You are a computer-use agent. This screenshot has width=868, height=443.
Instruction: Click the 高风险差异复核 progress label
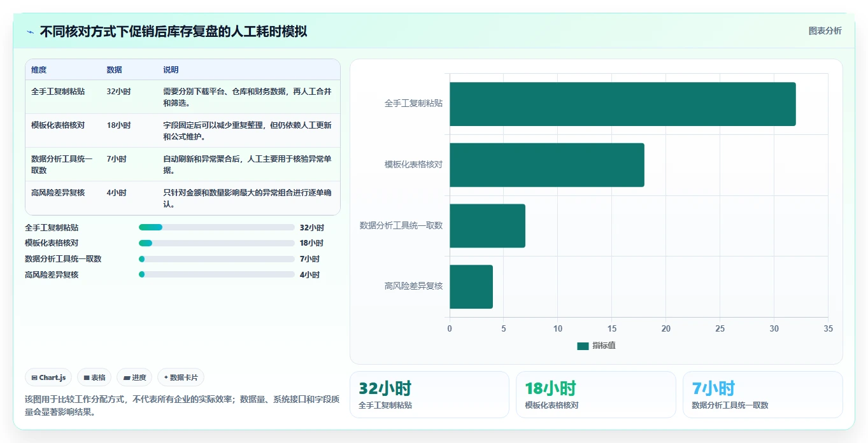(52, 275)
